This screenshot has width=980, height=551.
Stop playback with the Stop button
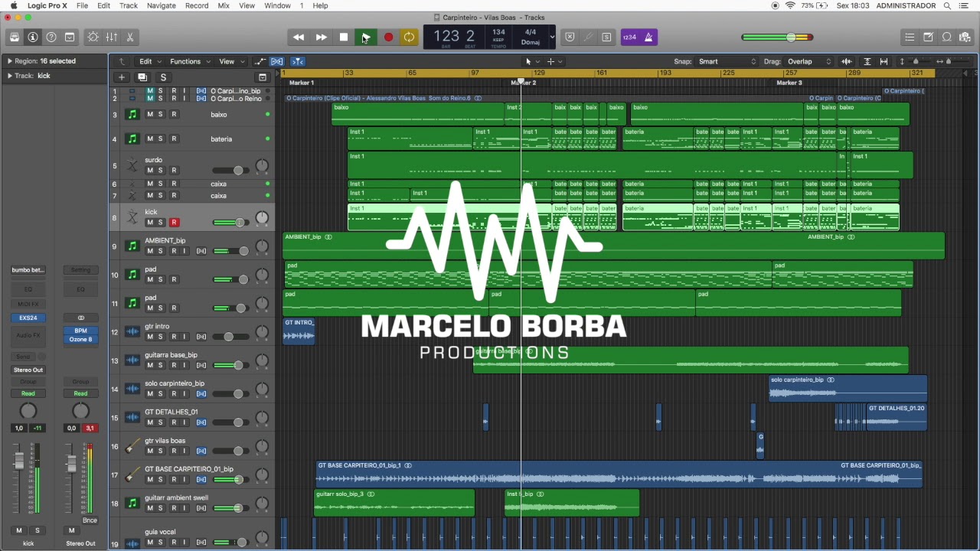[x=344, y=37]
